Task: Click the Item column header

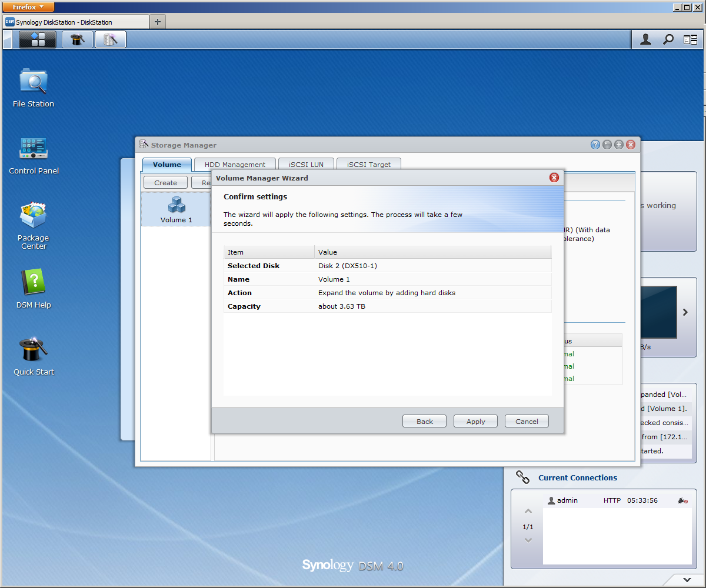Action: click(269, 252)
